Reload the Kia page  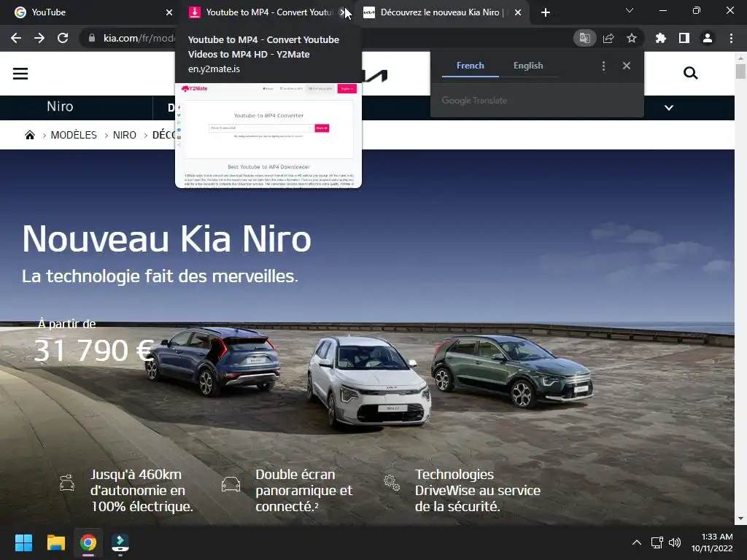(63, 38)
